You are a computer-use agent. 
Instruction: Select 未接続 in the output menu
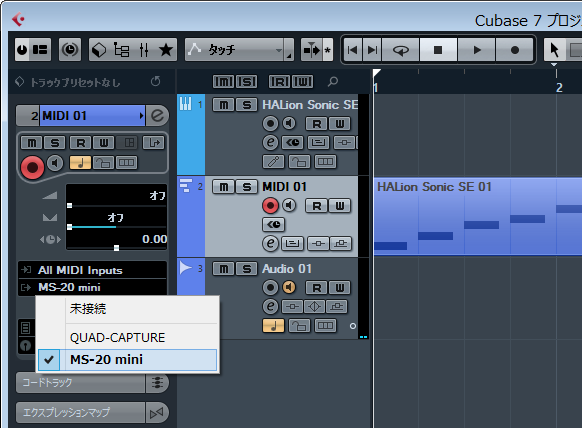click(x=127, y=309)
